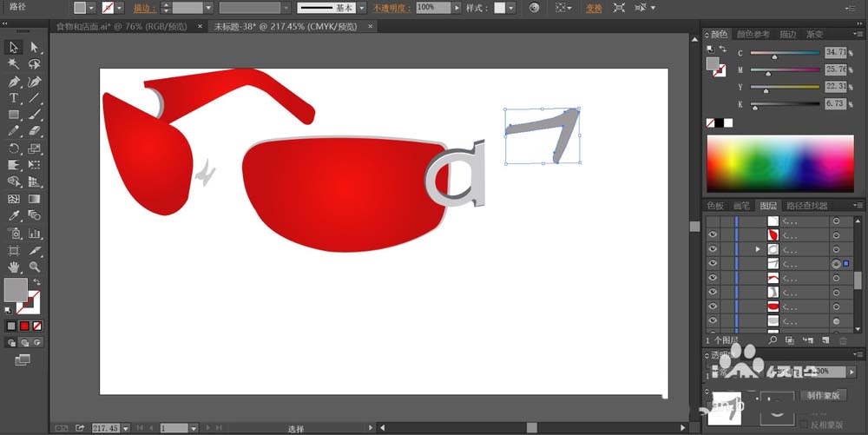Image resolution: width=868 pixels, height=435 pixels.
Task: Open the stroke swatch dropdown in control bar
Action: point(120,8)
